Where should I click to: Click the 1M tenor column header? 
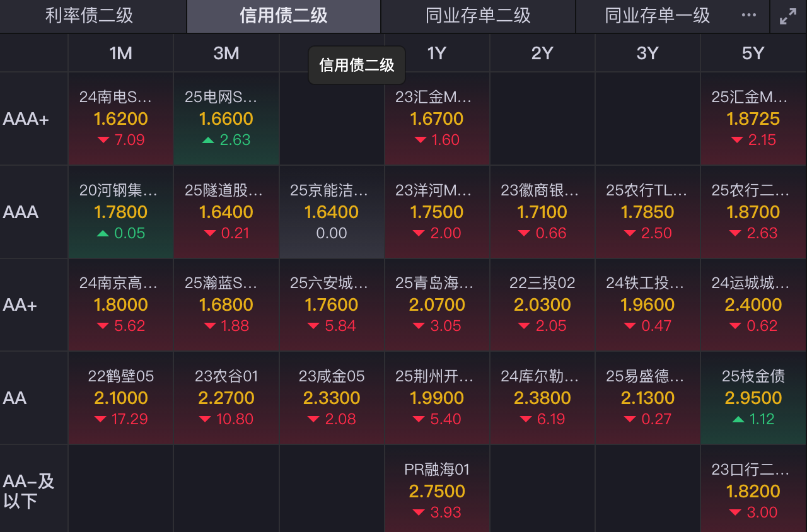120,53
